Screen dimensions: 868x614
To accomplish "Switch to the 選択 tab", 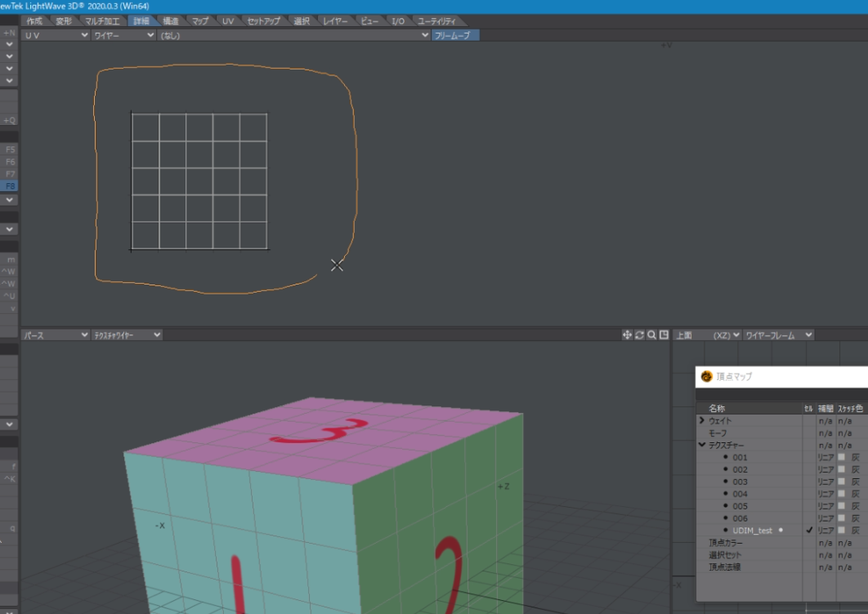I will [302, 21].
